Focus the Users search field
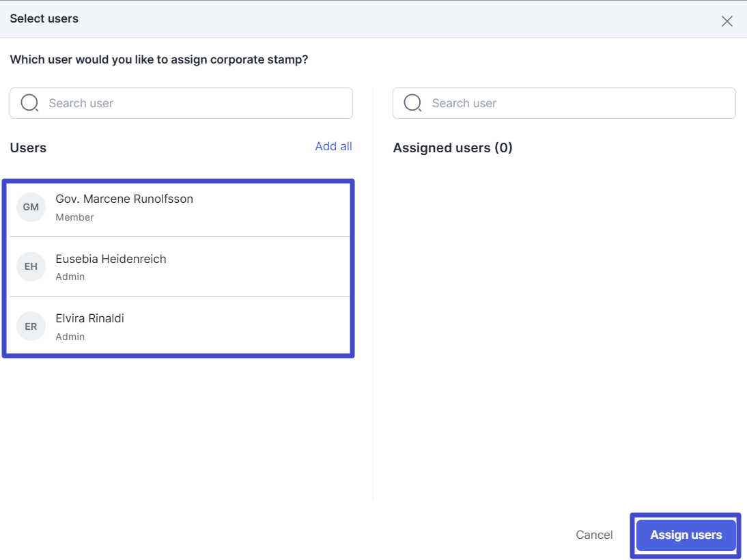 tap(181, 103)
